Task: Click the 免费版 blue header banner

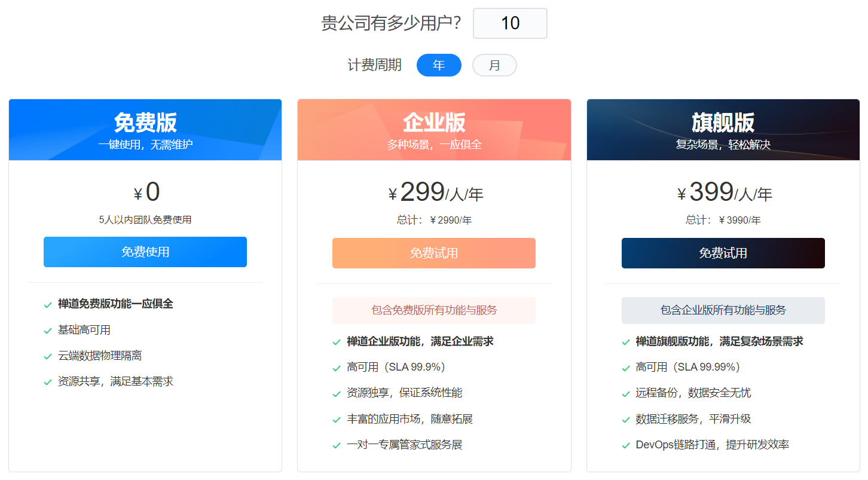Action: pyautogui.click(x=145, y=130)
